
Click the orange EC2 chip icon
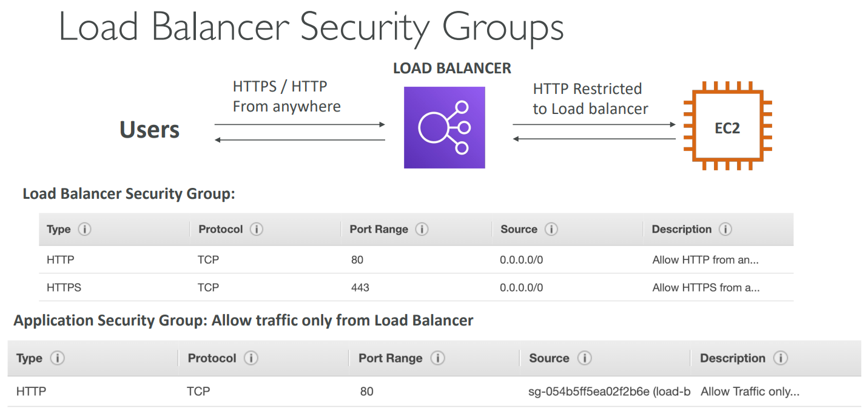(x=727, y=128)
